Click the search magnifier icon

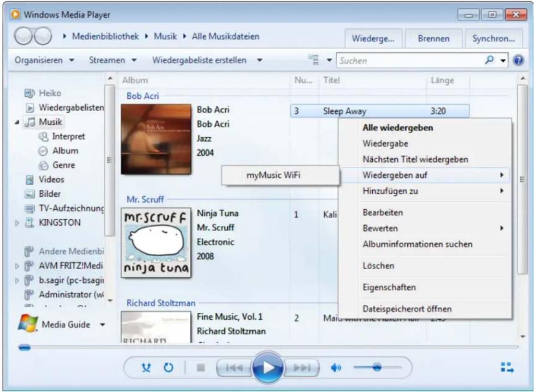tap(489, 60)
